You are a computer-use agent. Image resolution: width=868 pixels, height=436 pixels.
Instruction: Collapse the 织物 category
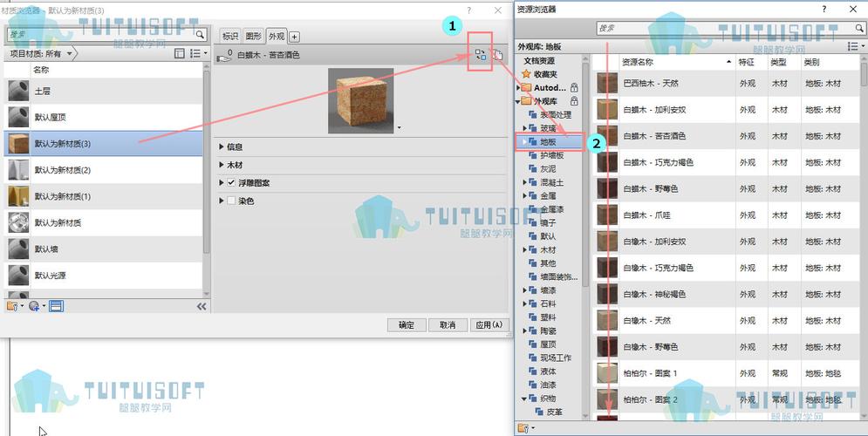[x=525, y=399]
